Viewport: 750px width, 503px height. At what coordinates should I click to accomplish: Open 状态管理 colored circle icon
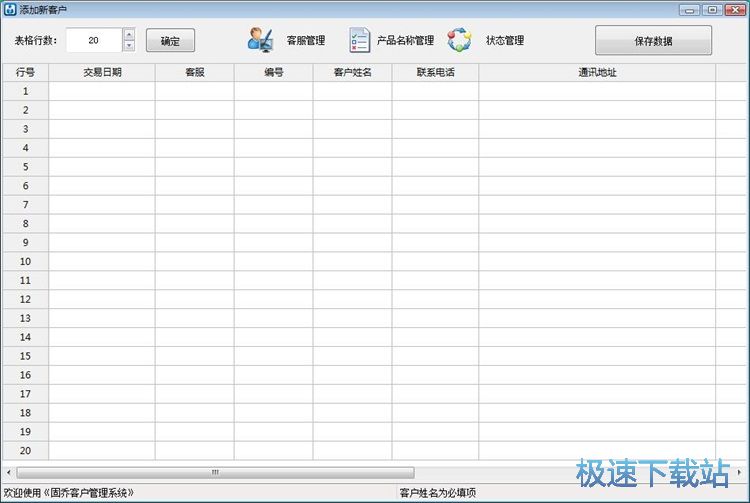(459, 40)
